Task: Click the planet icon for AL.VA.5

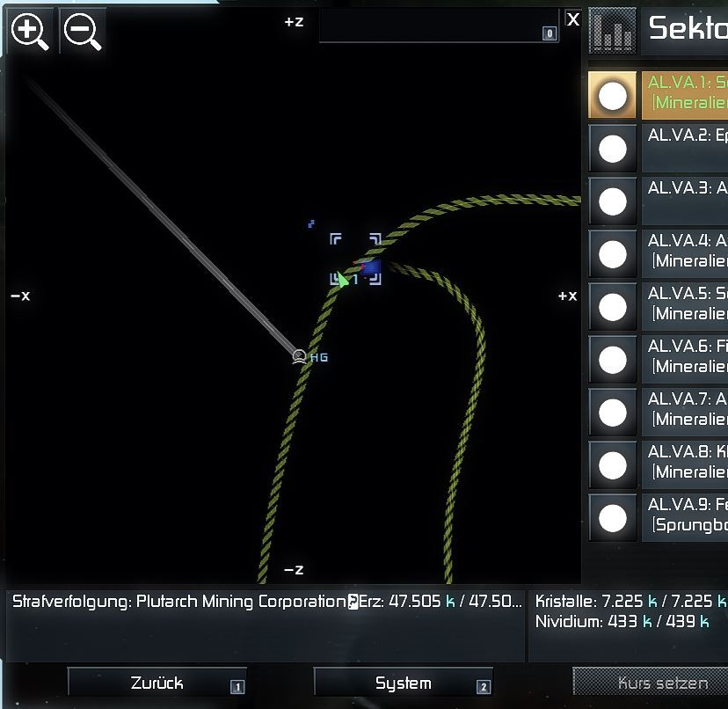Action: pyautogui.click(x=612, y=307)
